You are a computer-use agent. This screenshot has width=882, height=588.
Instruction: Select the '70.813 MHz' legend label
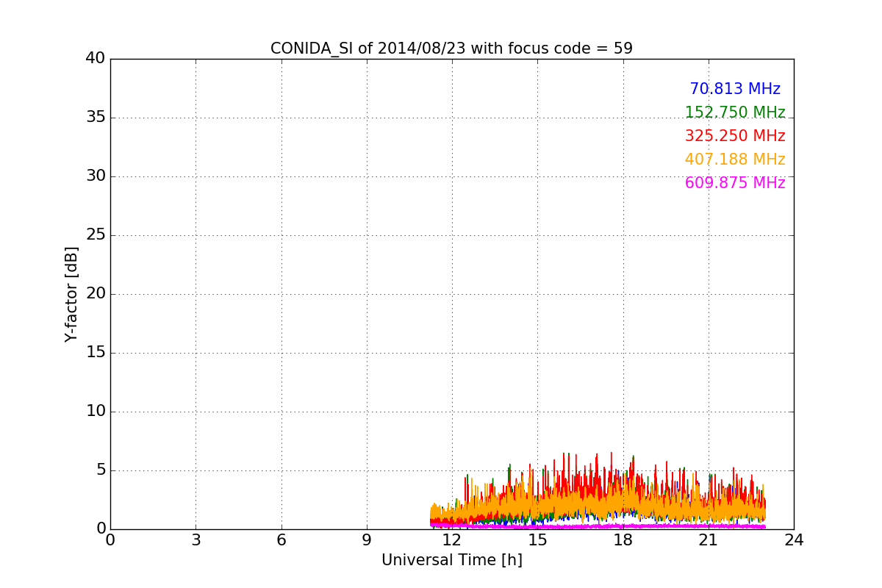[x=735, y=89]
